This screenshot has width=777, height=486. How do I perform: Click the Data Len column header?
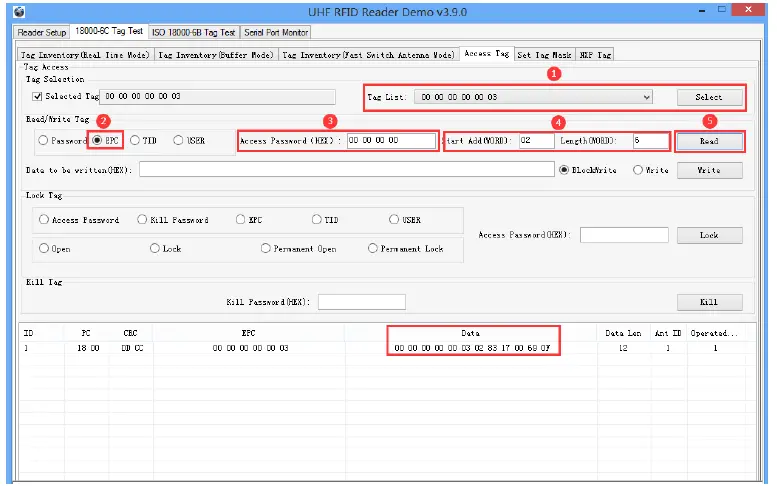(x=623, y=333)
